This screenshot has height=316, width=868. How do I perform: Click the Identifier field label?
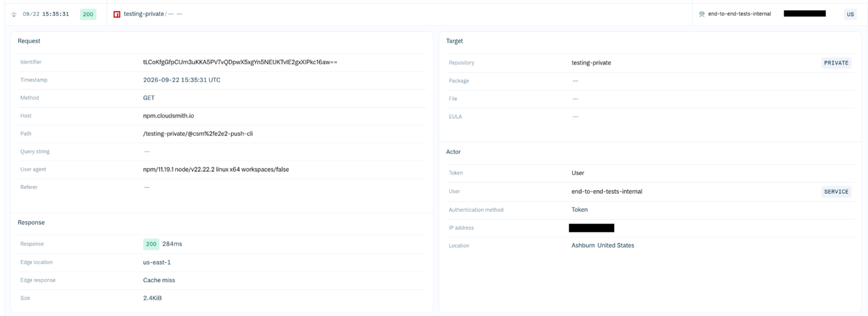[x=31, y=62]
